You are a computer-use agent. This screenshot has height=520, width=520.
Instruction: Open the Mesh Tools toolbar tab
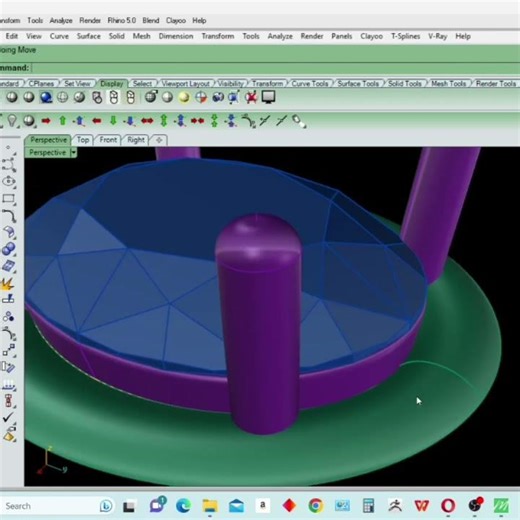(x=449, y=83)
